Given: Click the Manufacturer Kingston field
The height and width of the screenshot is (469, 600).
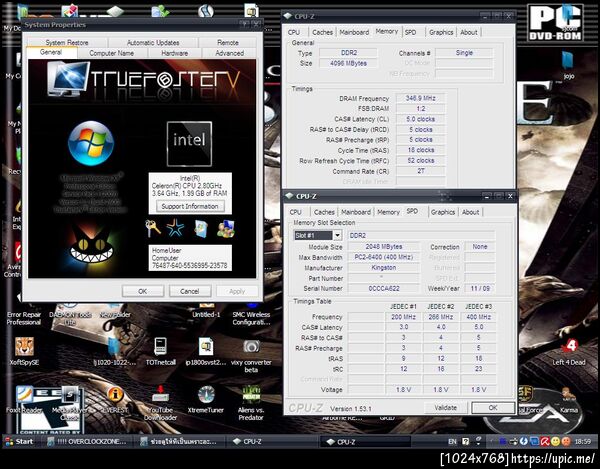Looking at the screenshot, I should click(383, 268).
